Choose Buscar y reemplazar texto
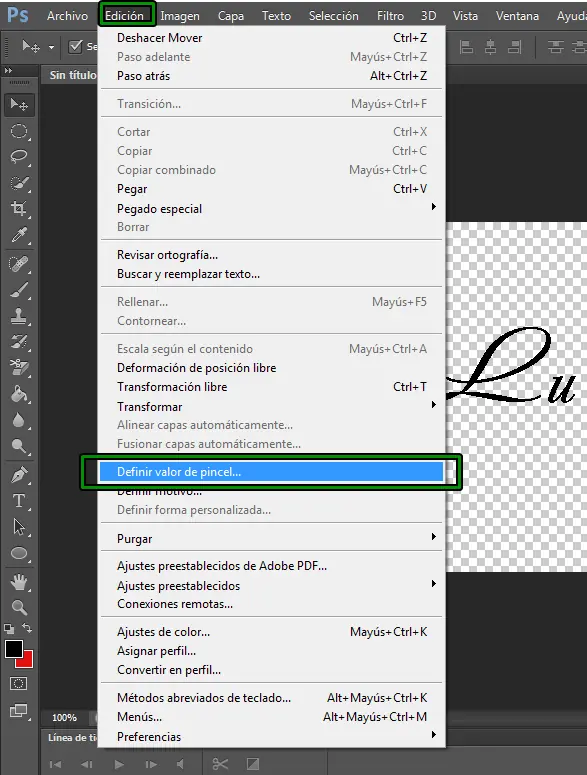Screen dimensions: 587x775 (271, 274)
